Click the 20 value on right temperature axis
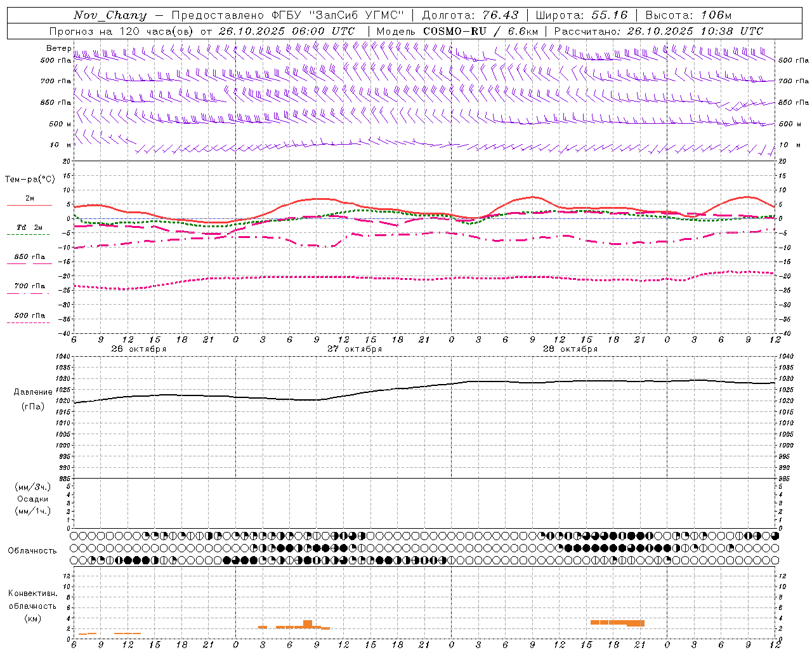The image size is (812, 650). (783, 162)
